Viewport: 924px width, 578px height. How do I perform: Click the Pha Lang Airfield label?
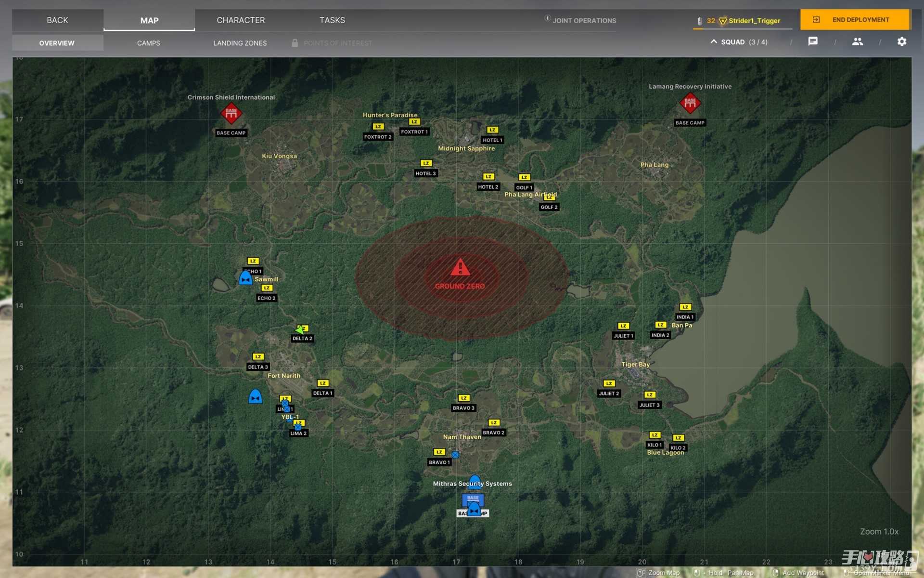[530, 195]
